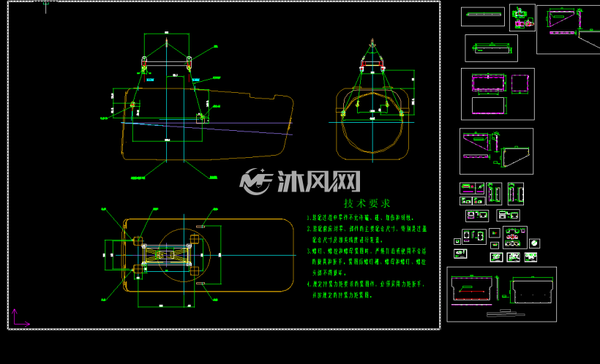Select the purple sloped line crossing side view
Viewport: 600px width, 364px height.
click(206, 129)
